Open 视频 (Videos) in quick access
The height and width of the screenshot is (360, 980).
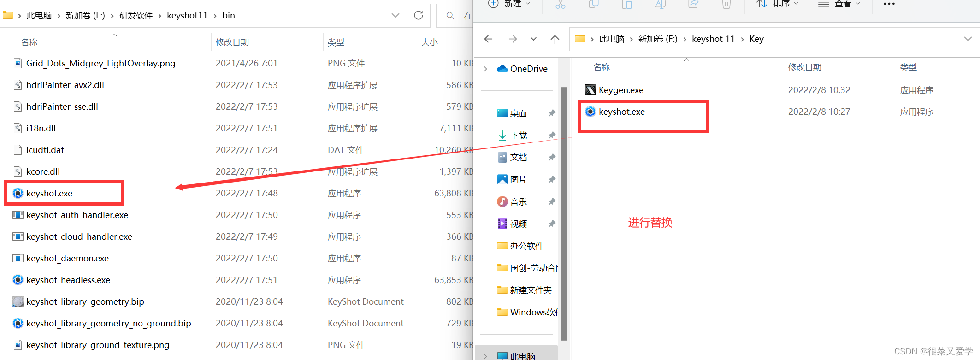[x=512, y=224]
